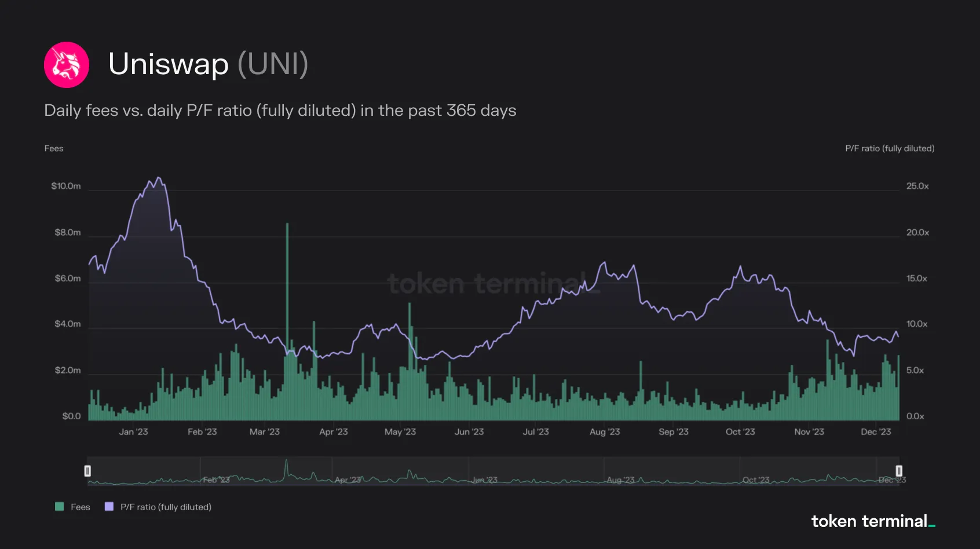Click the P/F ratio line peak in January
This screenshot has width=980, height=549.
(158, 178)
